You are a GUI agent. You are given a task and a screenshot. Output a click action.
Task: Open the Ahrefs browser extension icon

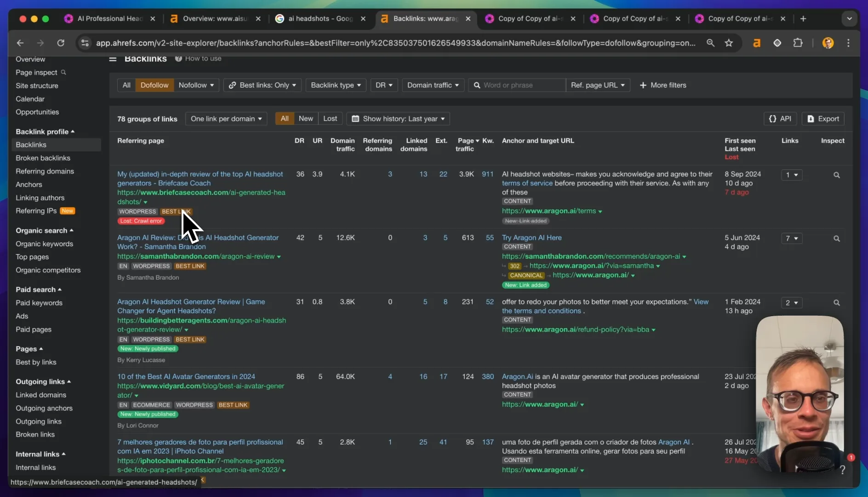(756, 43)
